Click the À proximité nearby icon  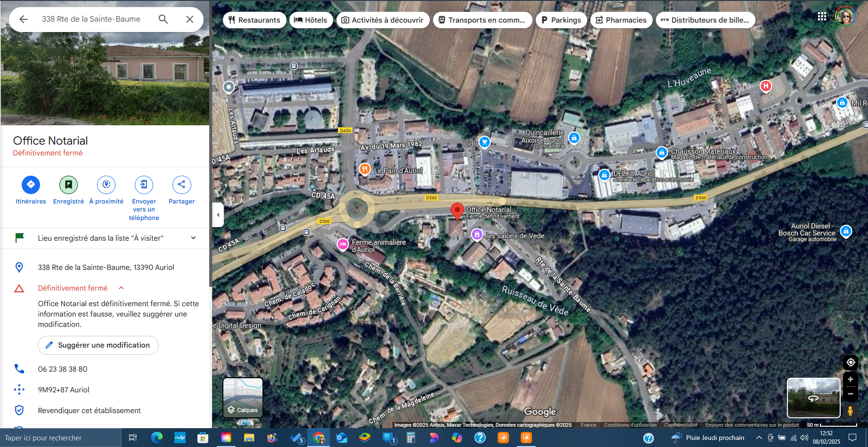point(106,185)
